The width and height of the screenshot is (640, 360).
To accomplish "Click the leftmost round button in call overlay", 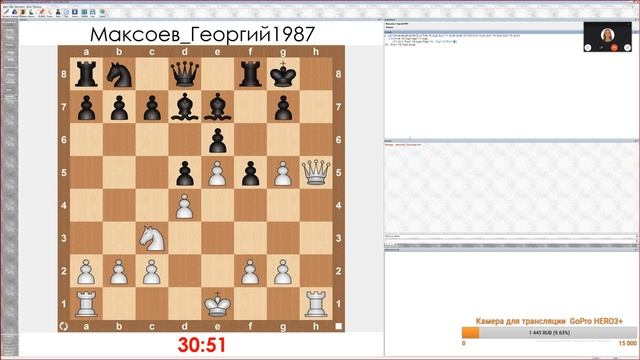I will [x=588, y=48].
